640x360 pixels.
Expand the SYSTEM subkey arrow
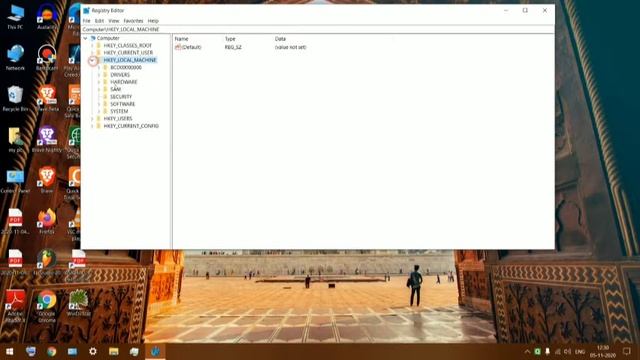[x=99, y=111]
